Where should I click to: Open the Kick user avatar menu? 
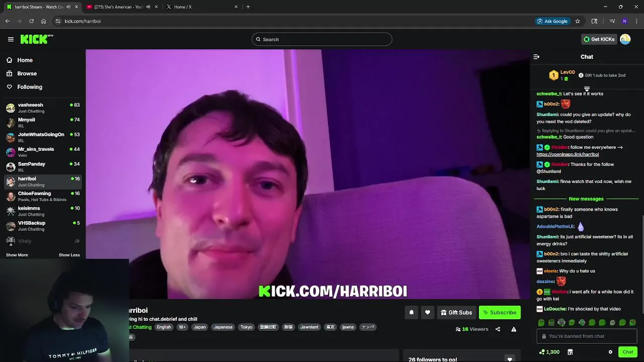click(625, 39)
